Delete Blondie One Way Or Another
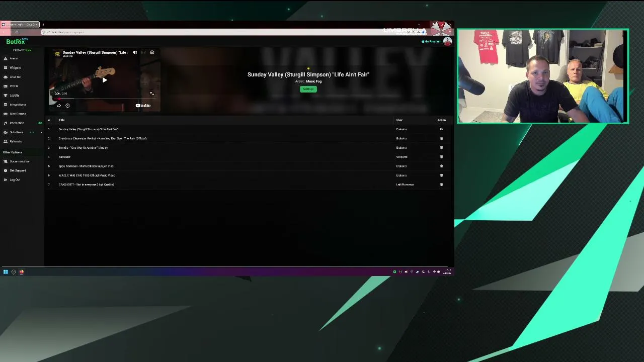Screen dimensions: 644x362 pos(441,148)
